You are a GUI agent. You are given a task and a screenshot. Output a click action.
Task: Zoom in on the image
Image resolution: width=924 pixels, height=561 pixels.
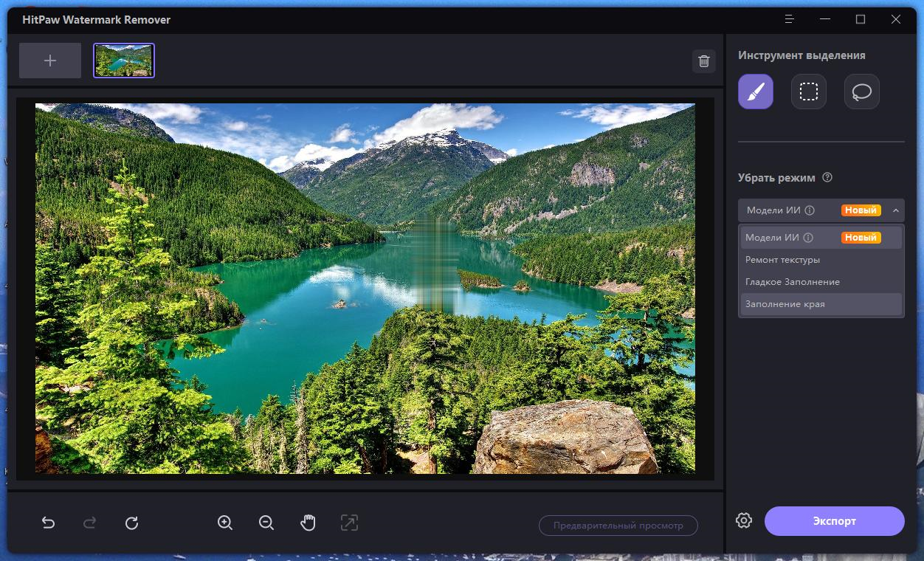(225, 523)
